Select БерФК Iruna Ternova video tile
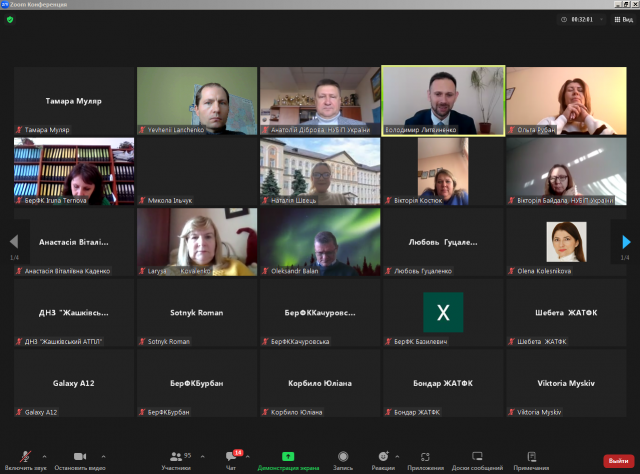Screen dimensions: 640x474 (x=74, y=171)
